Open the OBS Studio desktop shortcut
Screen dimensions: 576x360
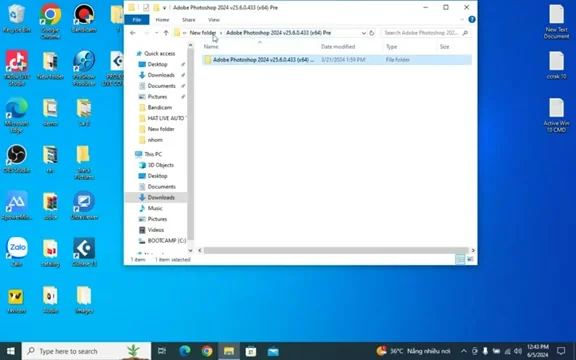point(17,159)
